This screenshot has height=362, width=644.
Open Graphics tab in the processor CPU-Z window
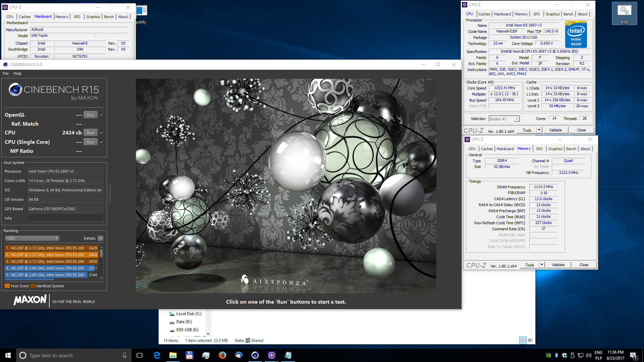[x=552, y=14]
